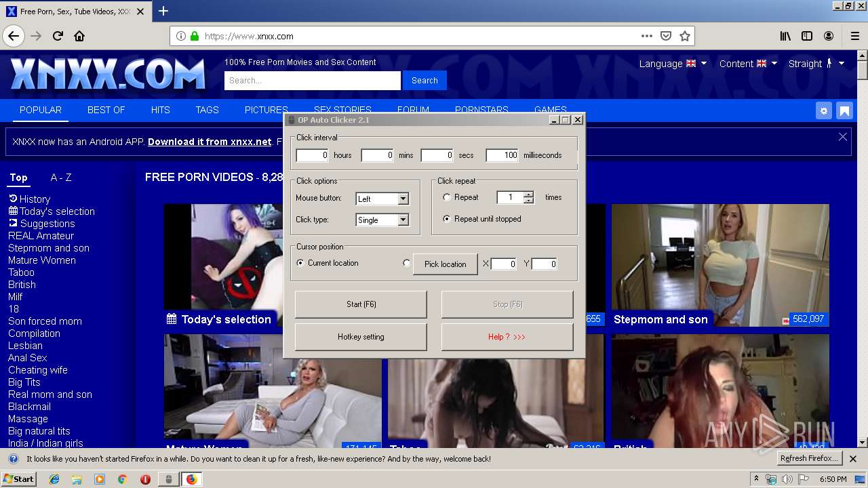Bookmark this page with the star
This screenshot has width=868, height=488.
(x=685, y=36)
